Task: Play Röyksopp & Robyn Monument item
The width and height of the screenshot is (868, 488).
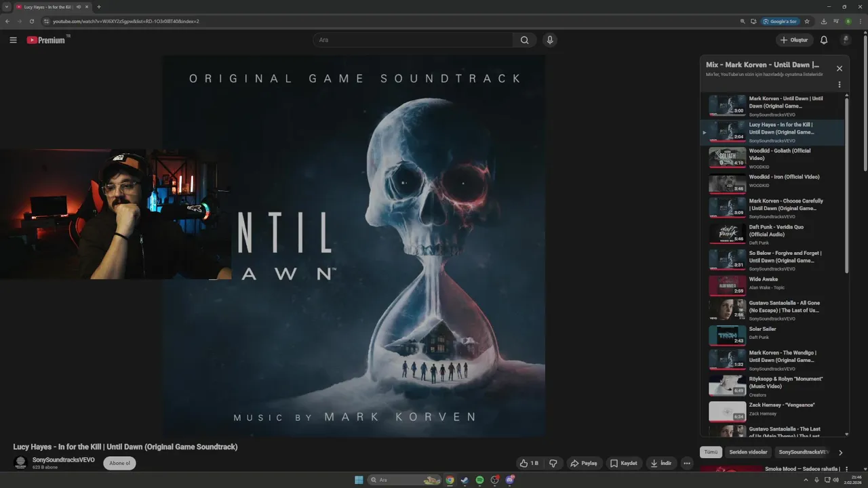Action: [772, 386]
